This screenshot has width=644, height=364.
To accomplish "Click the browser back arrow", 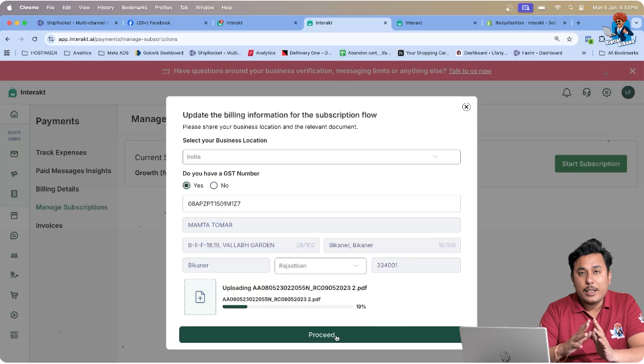I will (8, 39).
